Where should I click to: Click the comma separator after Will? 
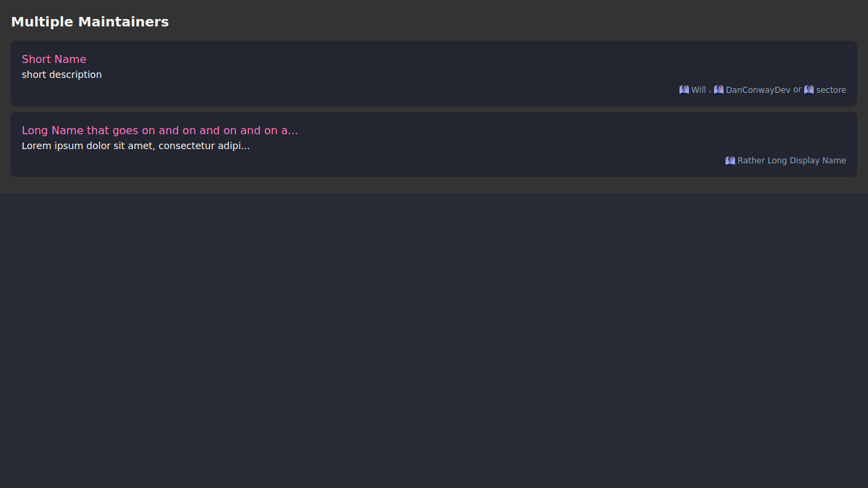point(710,90)
